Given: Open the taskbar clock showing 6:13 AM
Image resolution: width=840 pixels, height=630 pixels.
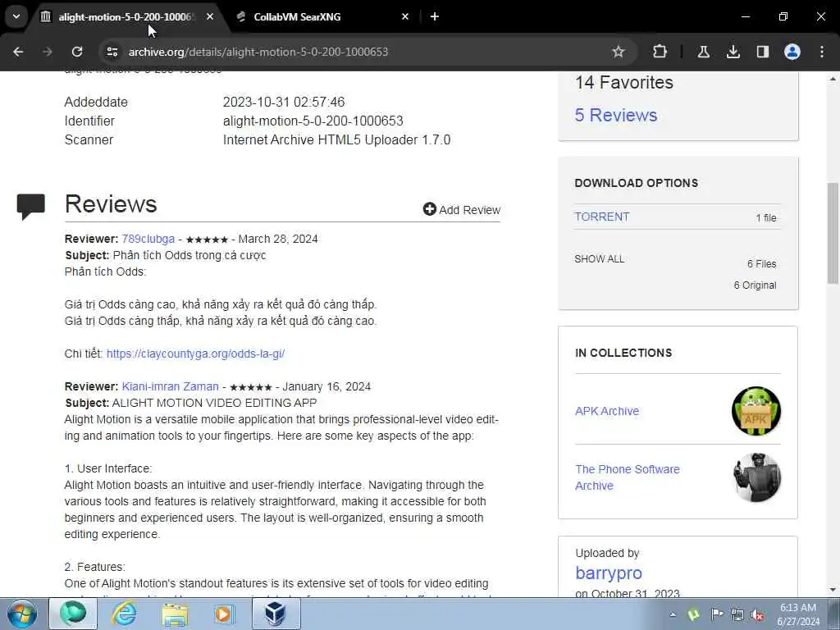Looking at the screenshot, I should (x=798, y=614).
